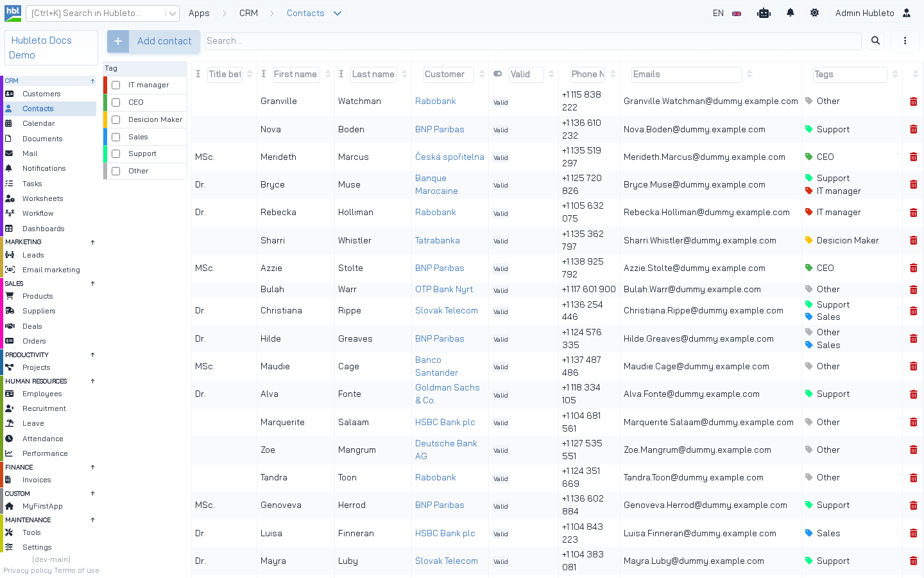Open the notifications bell icon
924x578 pixels.
pos(791,13)
